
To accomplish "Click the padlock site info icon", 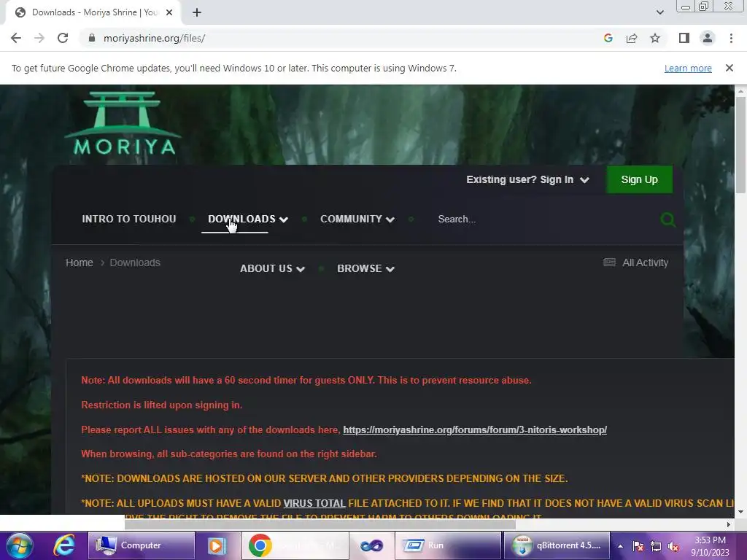I will coord(92,38).
